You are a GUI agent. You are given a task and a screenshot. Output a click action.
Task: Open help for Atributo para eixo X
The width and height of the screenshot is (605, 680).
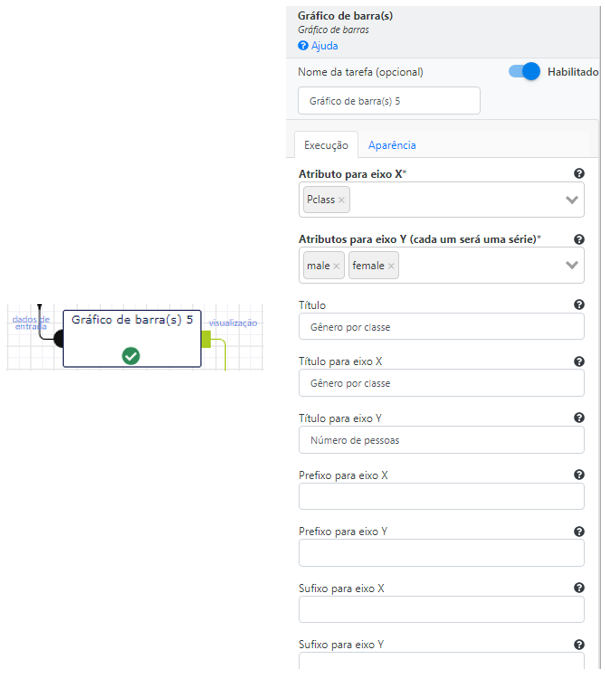(579, 173)
